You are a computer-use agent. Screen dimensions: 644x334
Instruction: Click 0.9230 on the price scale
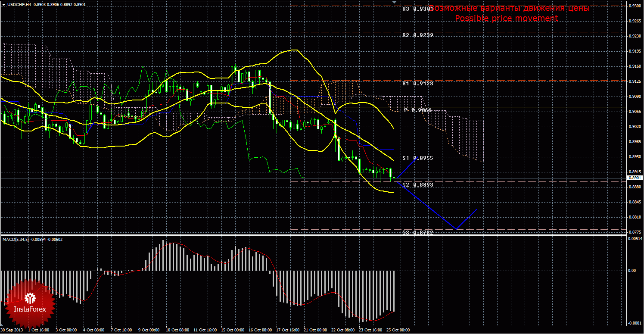coord(635,36)
